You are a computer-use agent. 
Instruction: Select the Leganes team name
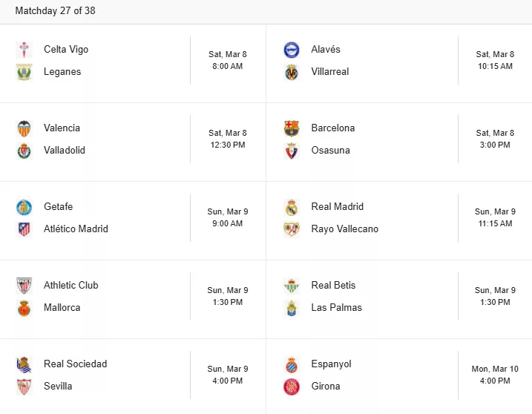(62, 72)
